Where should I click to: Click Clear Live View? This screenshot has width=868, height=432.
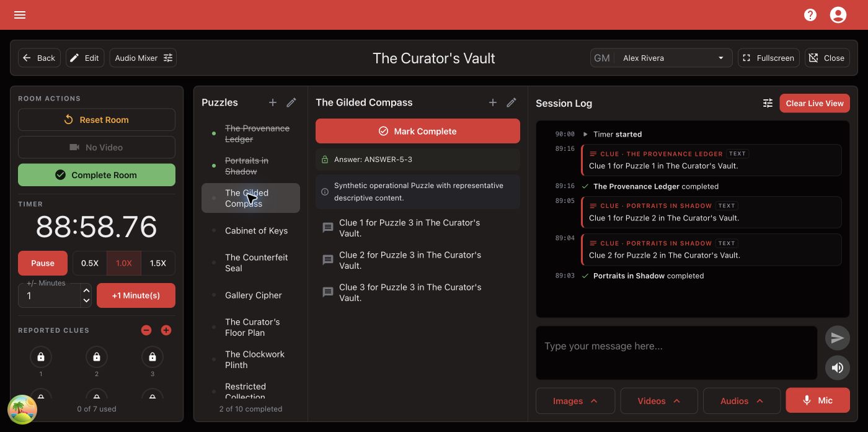[x=815, y=103]
